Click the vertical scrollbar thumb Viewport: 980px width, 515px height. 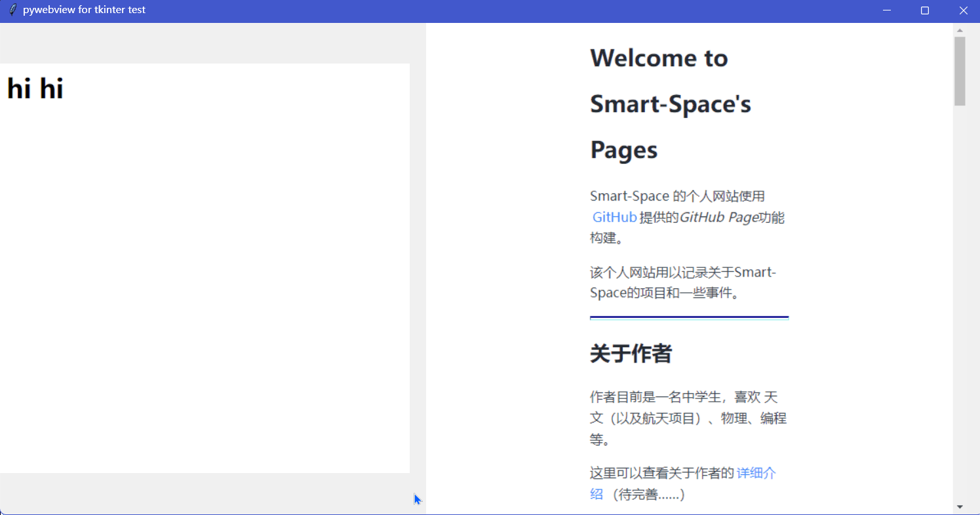[x=960, y=71]
